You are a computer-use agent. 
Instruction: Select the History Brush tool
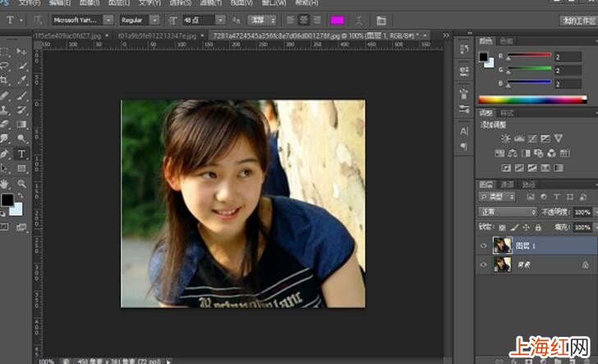pos(21,110)
